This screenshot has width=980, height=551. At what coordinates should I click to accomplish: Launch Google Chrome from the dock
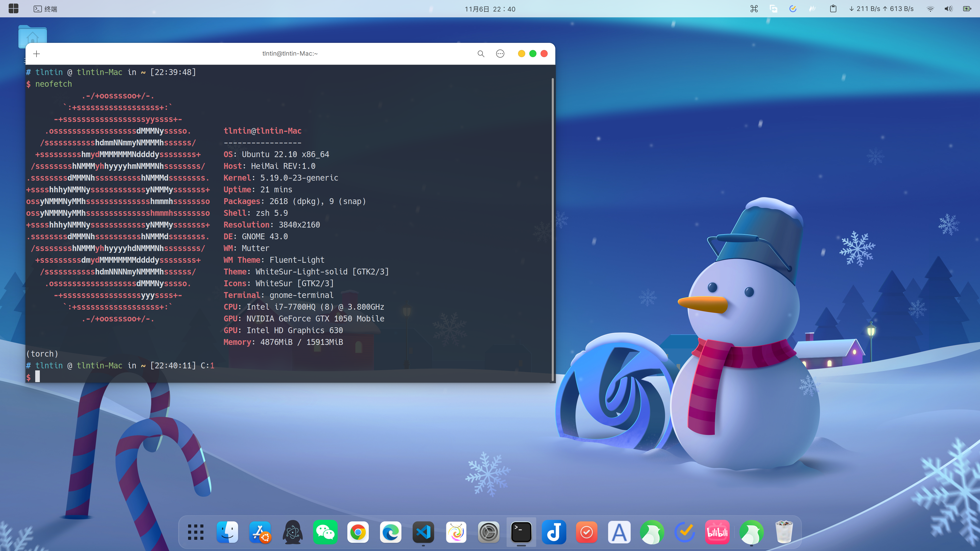tap(358, 532)
